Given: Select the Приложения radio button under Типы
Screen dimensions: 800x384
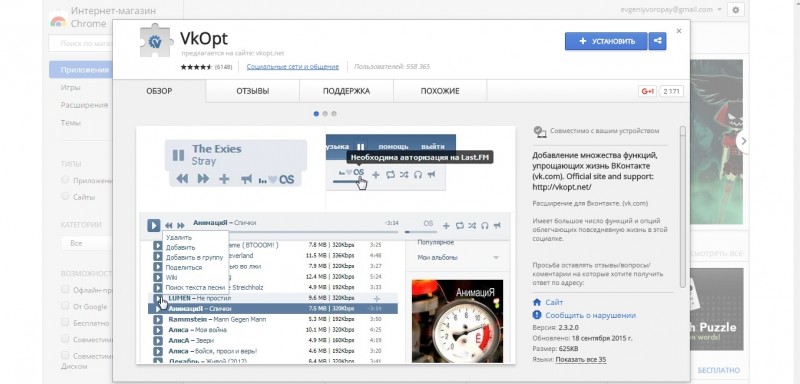Looking at the screenshot, I should (65, 180).
